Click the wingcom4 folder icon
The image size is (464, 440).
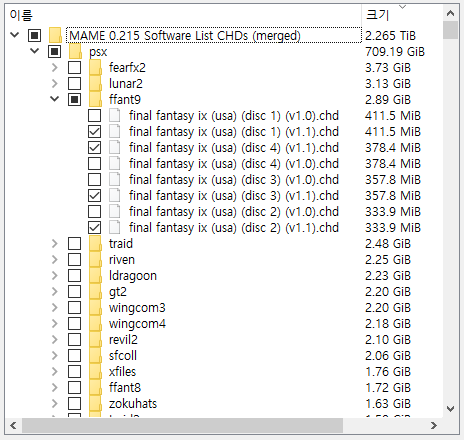(x=95, y=323)
